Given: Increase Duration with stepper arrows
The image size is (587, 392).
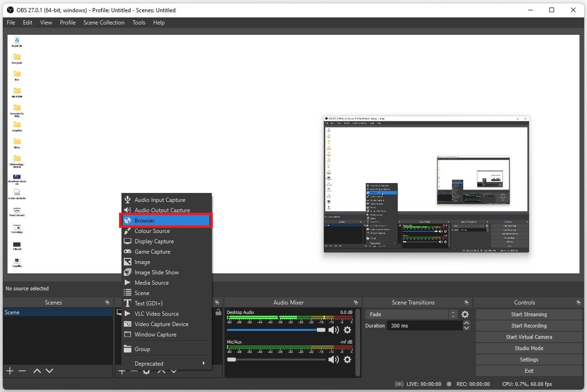Looking at the screenshot, I should click(x=466, y=323).
